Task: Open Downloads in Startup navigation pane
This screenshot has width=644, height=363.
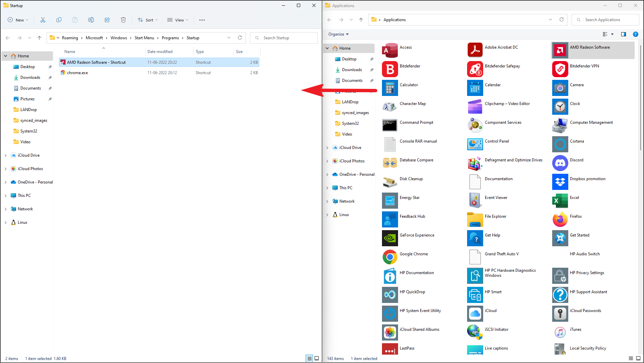Action: click(30, 77)
